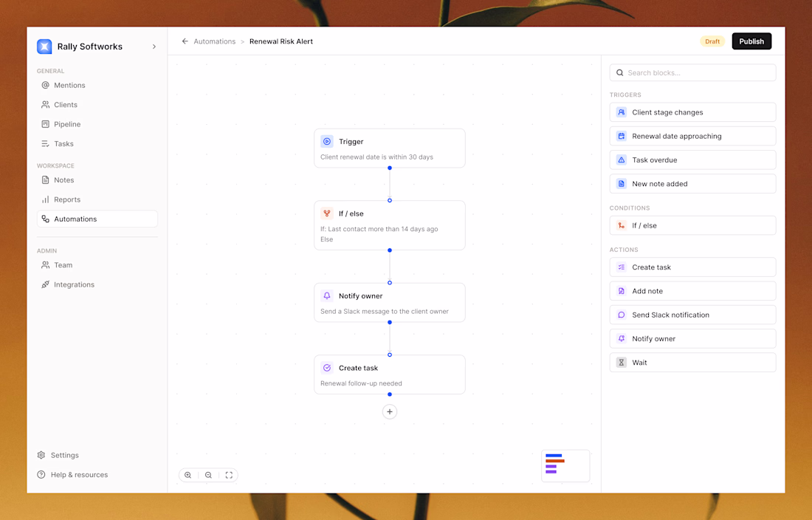Zoom in on the canvas
812x520 pixels.
point(188,475)
